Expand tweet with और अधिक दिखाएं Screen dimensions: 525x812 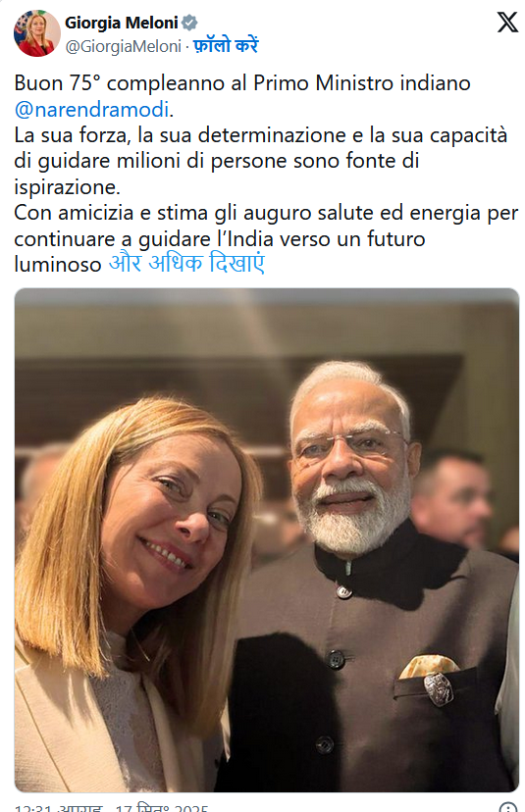[186, 264]
